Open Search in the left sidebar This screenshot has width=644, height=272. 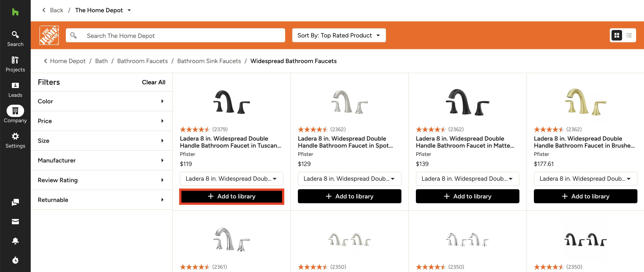click(x=15, y=39)
